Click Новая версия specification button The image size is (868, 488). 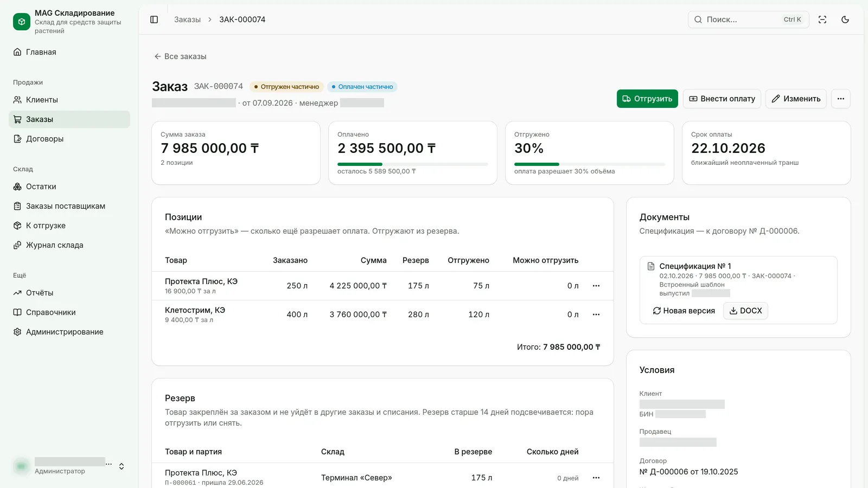(684, 311)
